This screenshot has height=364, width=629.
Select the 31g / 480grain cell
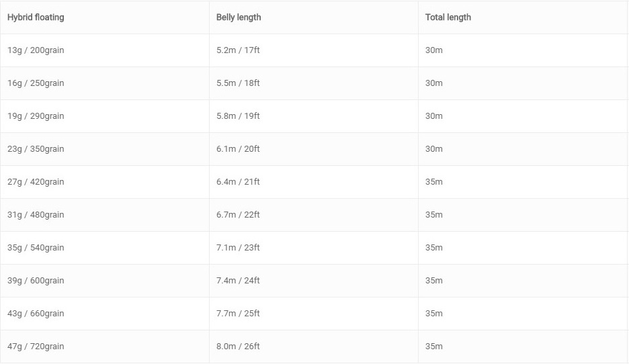point(105,215)
